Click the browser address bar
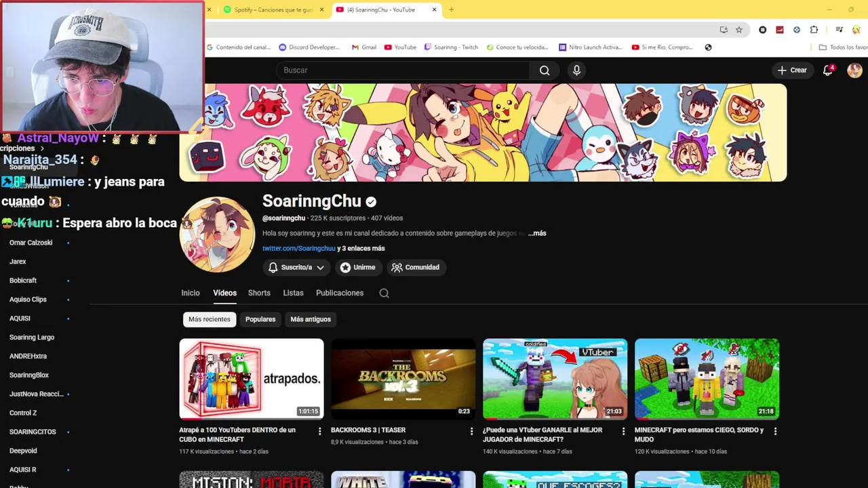The image size is (868, 488). (x=461, y=30)
